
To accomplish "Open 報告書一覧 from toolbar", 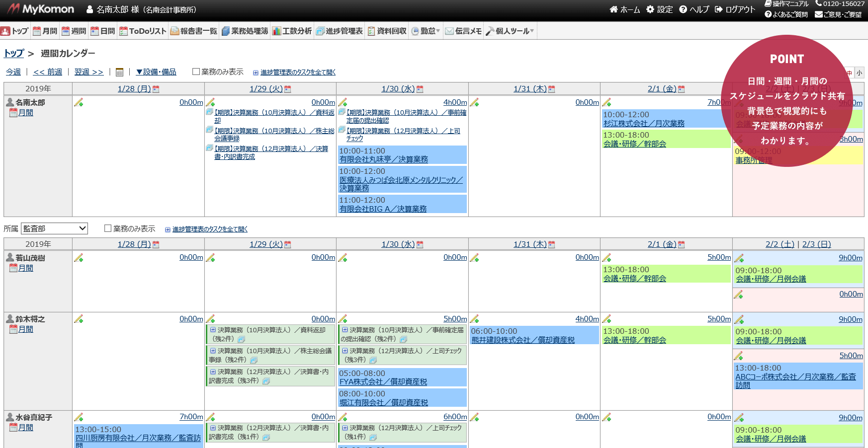I will coord(194,31).
